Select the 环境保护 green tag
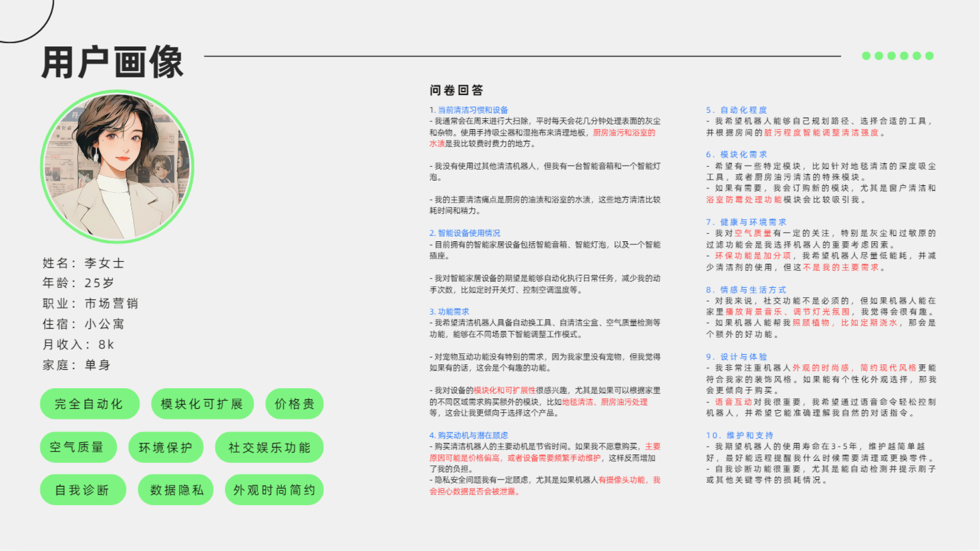980x551 pixels. tap(166, 447)
